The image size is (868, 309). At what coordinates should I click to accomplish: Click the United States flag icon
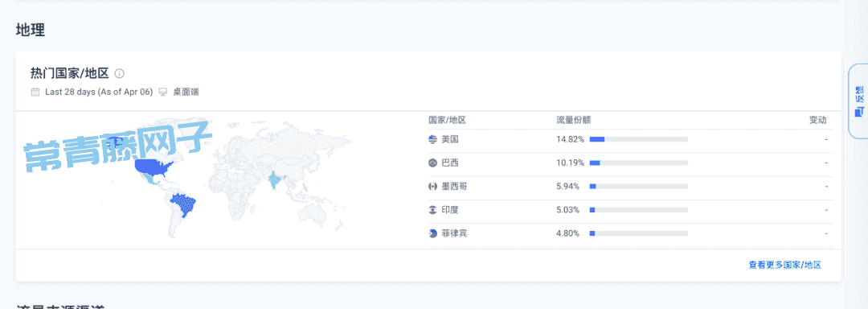433,139
